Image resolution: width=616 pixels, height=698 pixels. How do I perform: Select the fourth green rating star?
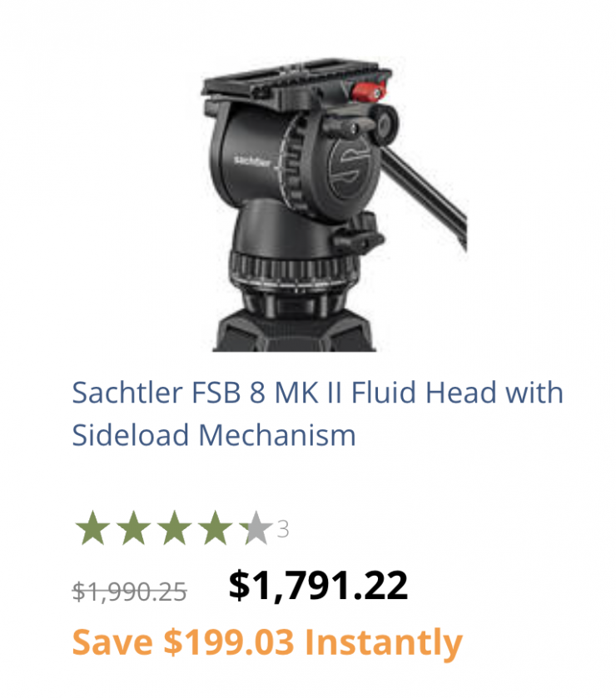(x=216, y=528)
